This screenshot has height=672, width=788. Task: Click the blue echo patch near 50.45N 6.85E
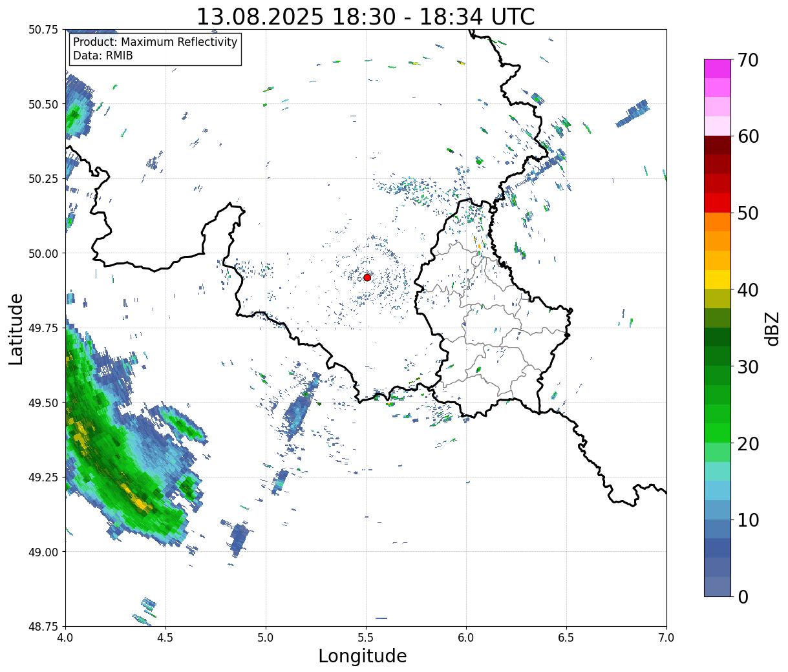[632, 114]
